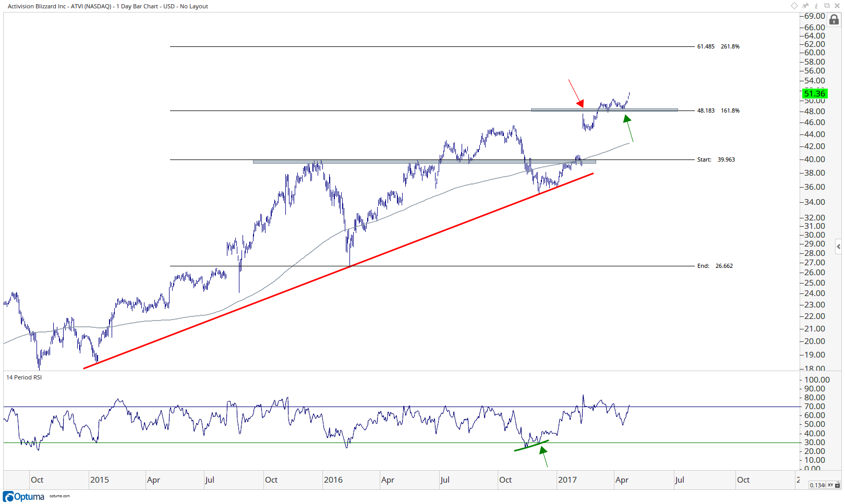This screenshot has height=504, width=845.
Task: Click the 2015 label on date axis
Action: [x=99, y=480]
